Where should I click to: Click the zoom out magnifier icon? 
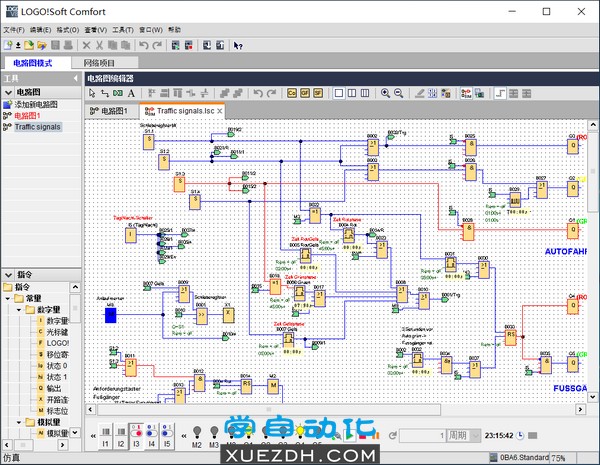pos(398,93)
